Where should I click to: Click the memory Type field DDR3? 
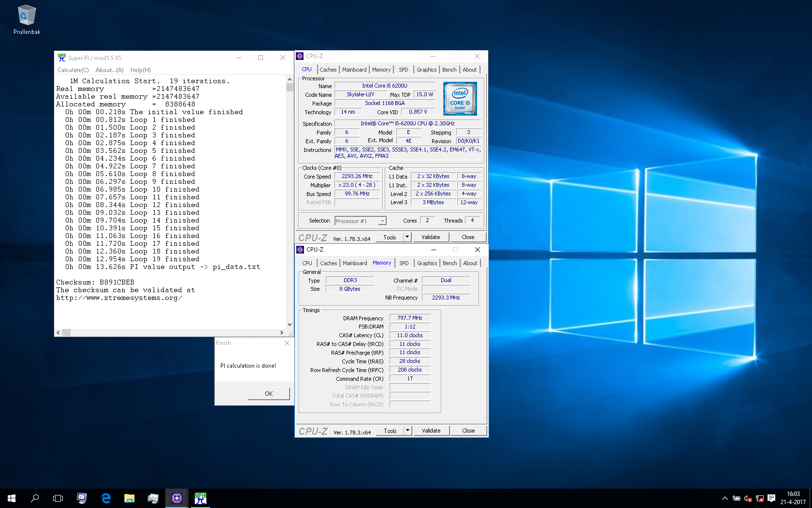pos(350,281)
